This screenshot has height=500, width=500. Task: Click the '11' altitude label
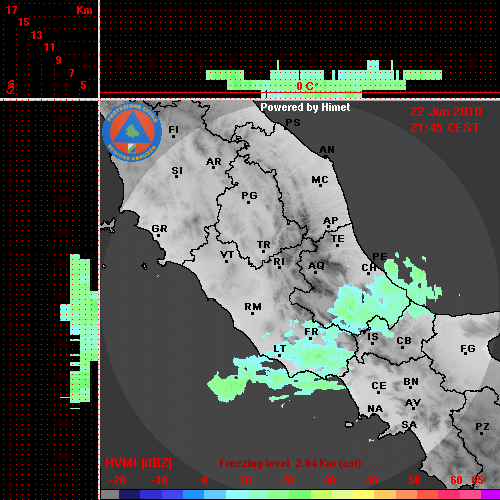pos(49,47)
